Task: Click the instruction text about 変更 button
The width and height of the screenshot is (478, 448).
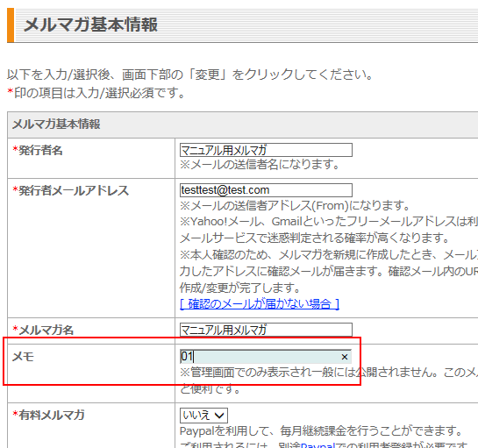Action: click(x=190, y=75)
